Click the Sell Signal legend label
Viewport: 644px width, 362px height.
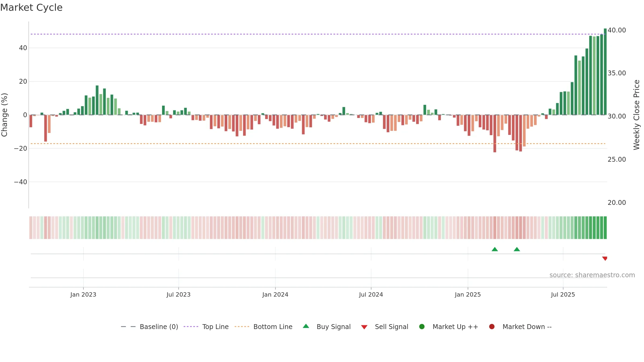pos(391,327)
